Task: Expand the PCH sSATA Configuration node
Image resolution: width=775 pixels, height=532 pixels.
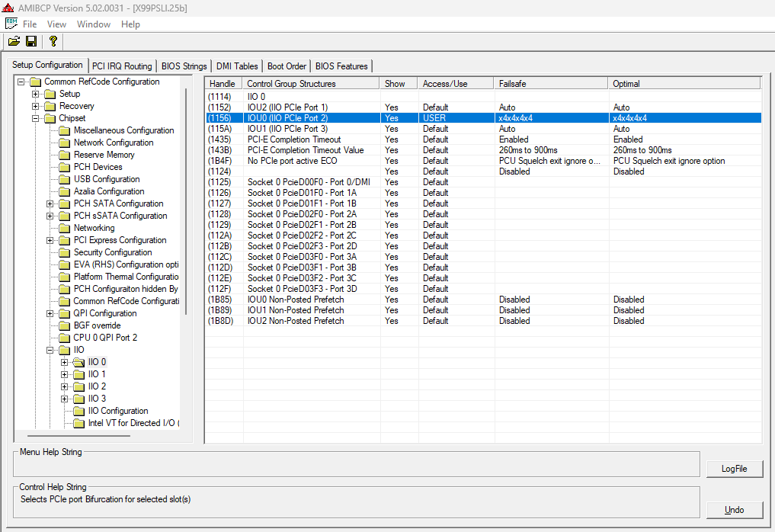Action: tap(50, 216)
